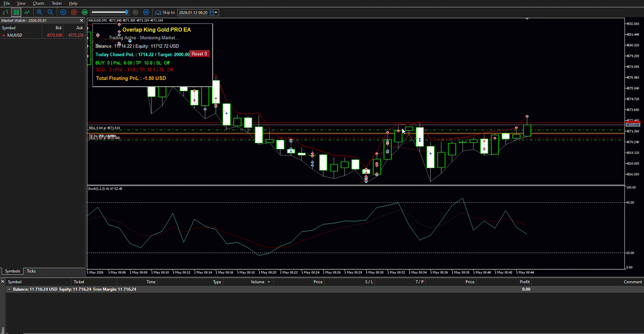644x334 pixels.
Task: Switch to line chart icon
Action: (27, 12)
